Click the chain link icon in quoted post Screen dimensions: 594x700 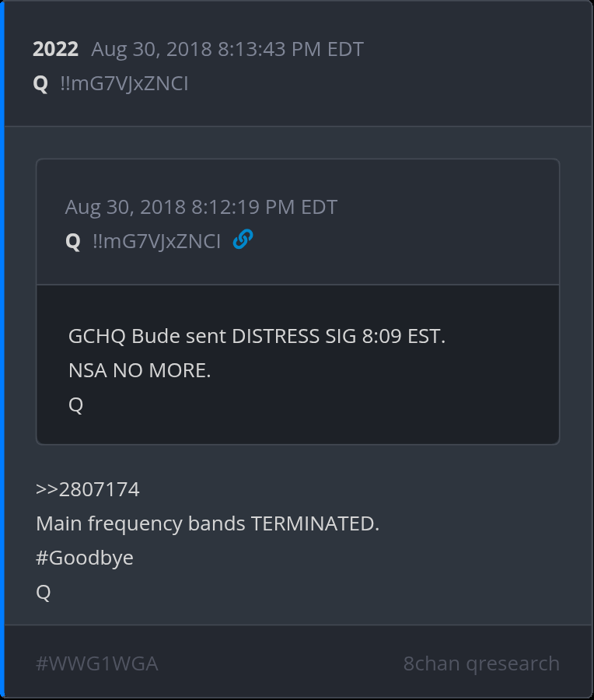coord(243,240)
